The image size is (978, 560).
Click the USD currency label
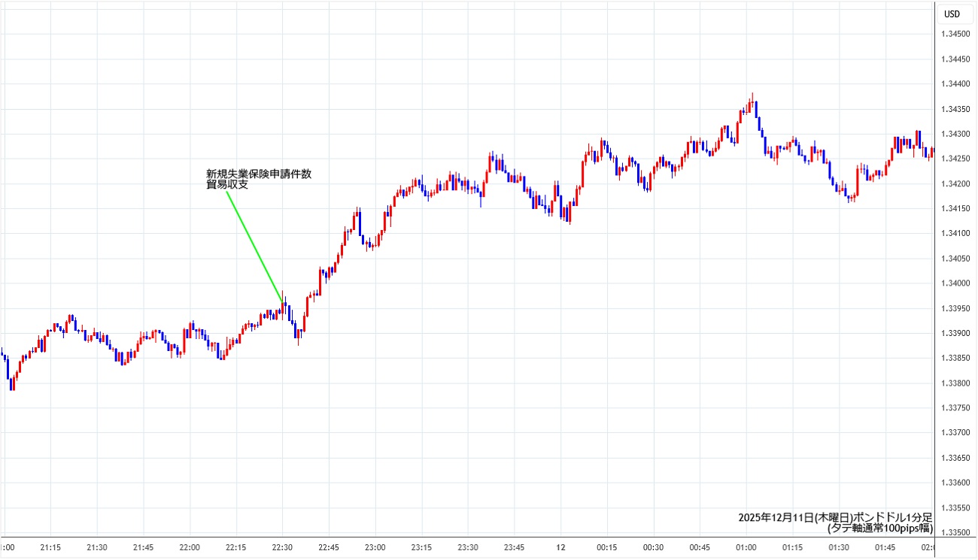point(952,14)
